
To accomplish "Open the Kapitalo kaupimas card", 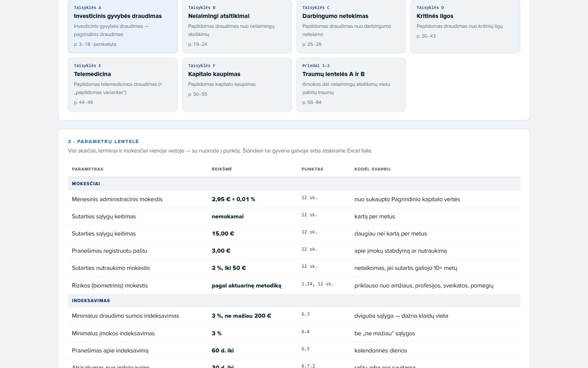I will click(x=237, y=85).
